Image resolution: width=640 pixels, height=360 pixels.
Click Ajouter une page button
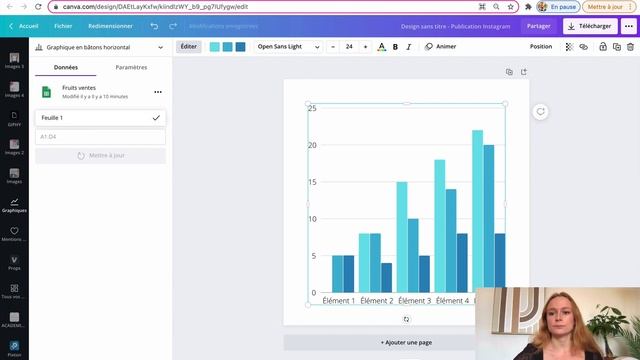coord(406,342)
